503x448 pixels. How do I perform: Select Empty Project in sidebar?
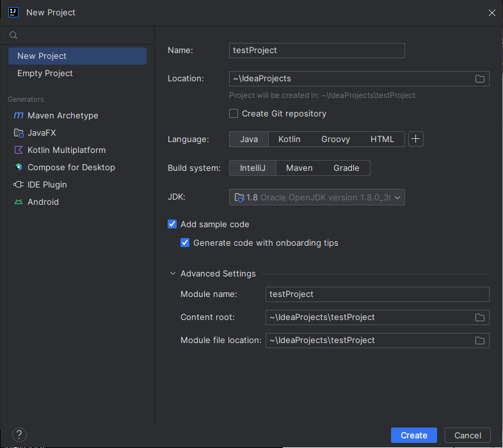point(77,74)
